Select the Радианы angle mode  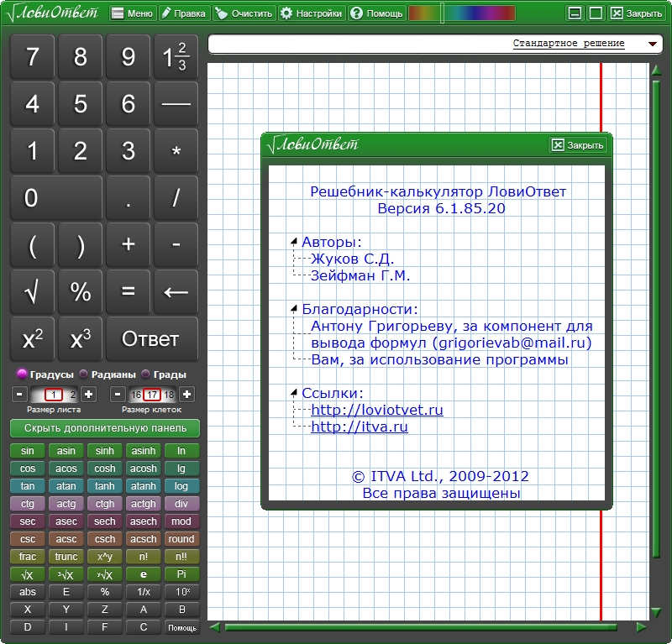coord(108,374)
